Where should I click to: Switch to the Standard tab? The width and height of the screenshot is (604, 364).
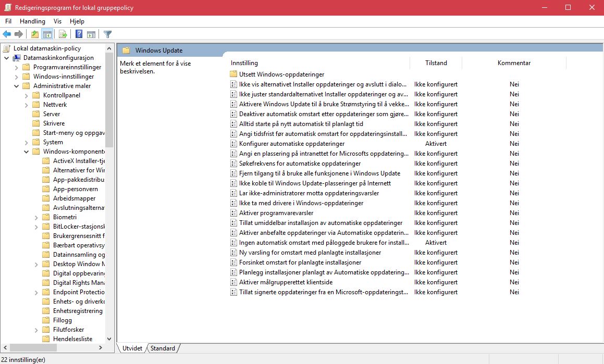pyautogui.click(x=163, y=348)
